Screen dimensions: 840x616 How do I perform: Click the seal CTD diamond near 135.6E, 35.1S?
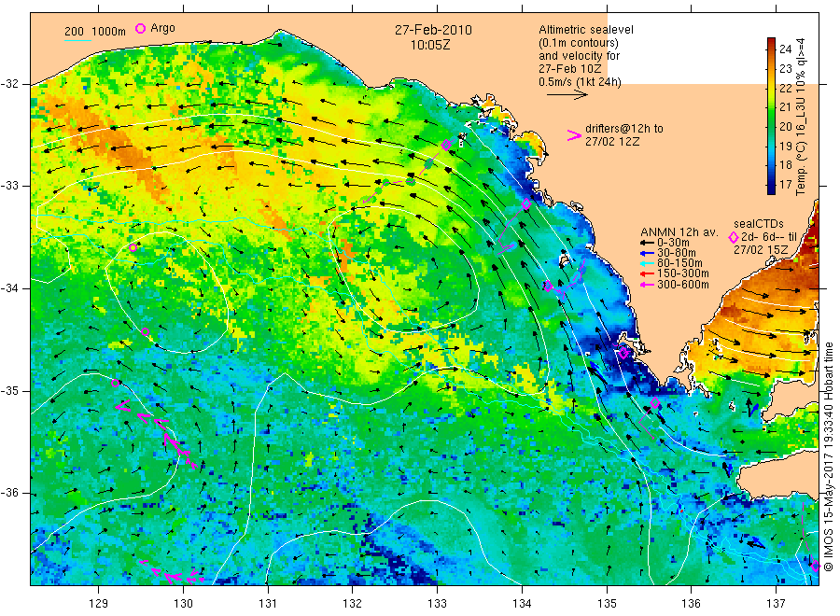click(654, 403)
